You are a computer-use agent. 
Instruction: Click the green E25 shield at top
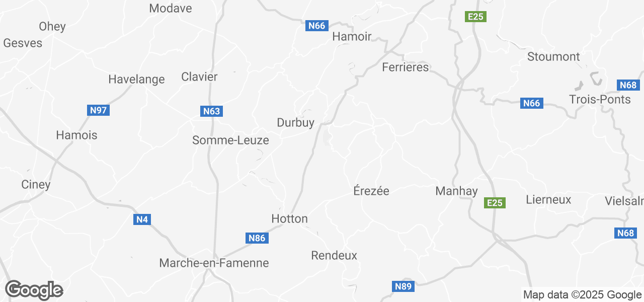475,17
